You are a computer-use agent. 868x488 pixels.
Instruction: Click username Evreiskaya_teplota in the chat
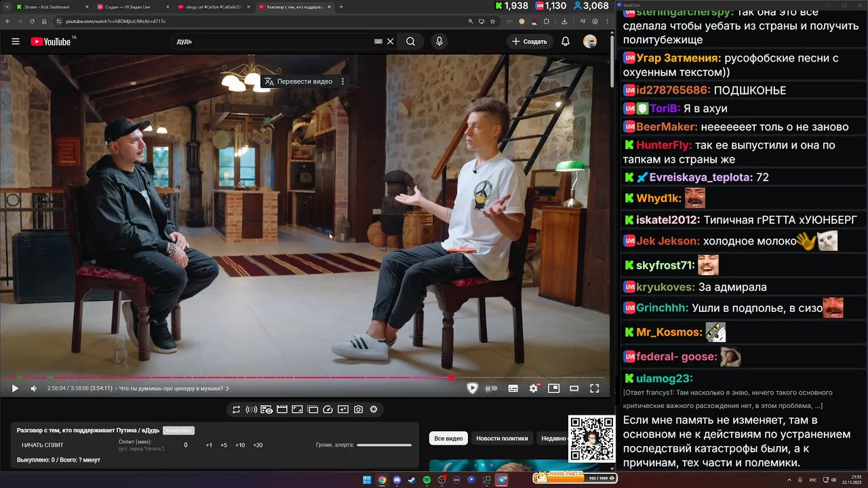click(701, 177)
